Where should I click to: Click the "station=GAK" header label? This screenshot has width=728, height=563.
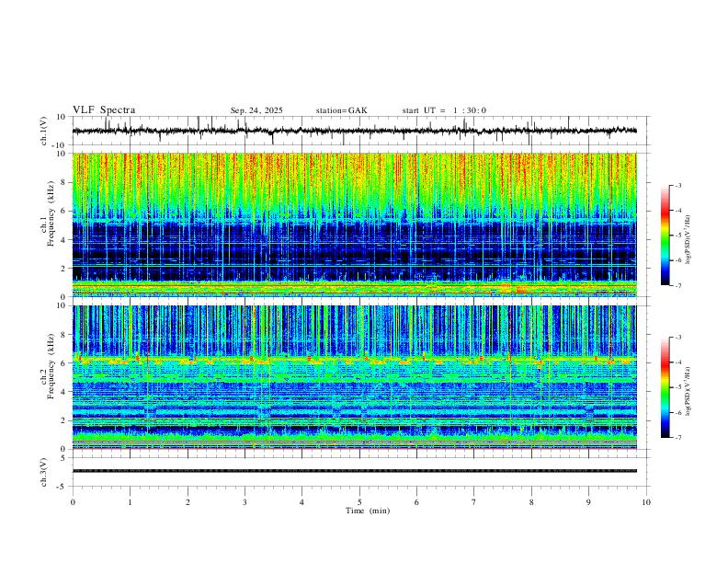pyautogui.click(x=342, y=110)
